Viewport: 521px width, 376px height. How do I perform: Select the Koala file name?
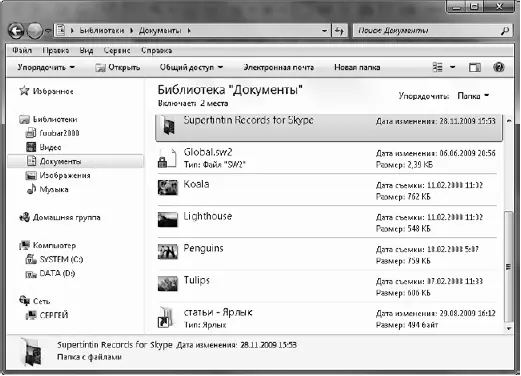coord(196,184)
